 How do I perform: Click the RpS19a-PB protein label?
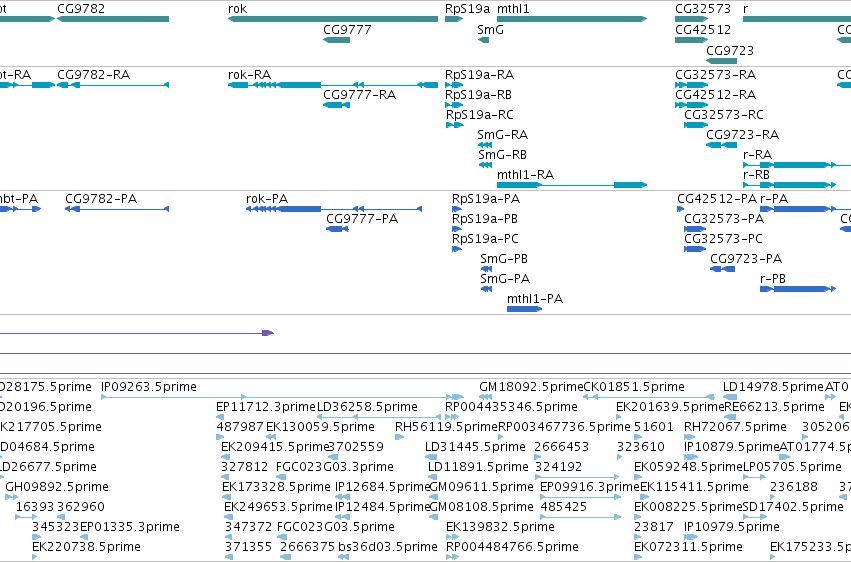coord(485,219)
